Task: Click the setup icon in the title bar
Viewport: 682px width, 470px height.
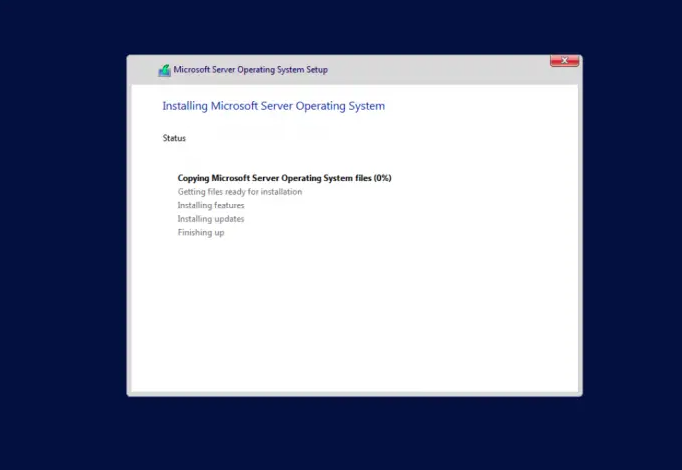Action: (x=164, y=70)
